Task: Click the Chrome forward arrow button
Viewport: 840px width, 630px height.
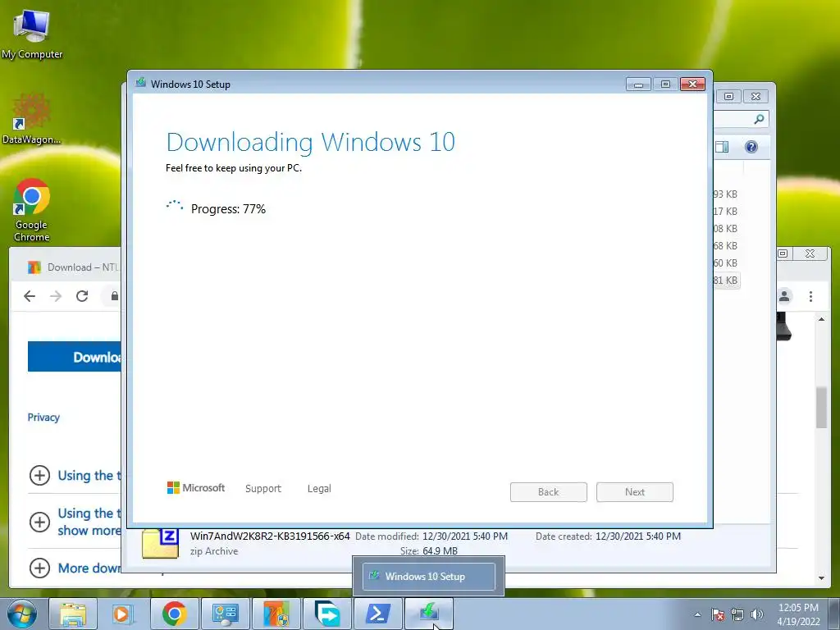Action: tap(56, 295)
